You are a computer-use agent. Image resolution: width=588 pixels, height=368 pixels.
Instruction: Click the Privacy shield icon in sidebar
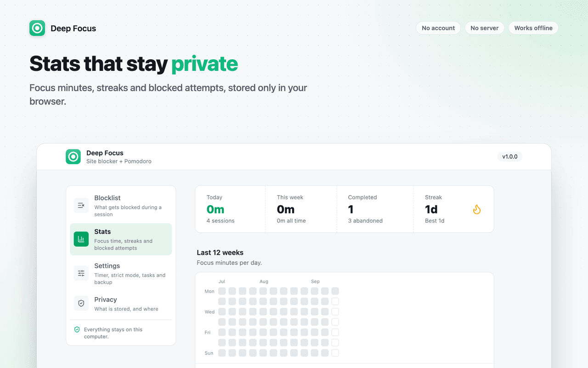coord(81,304)
